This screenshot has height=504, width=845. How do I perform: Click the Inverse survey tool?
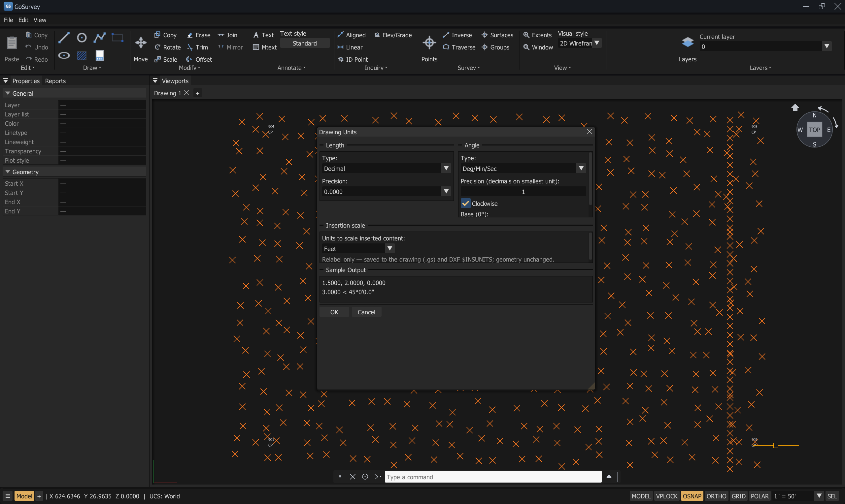pyautogui.click(x=457, y=35)
